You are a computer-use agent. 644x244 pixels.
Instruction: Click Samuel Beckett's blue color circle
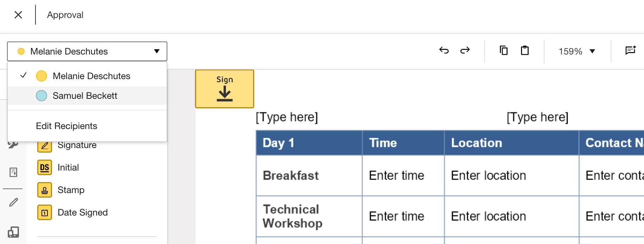[41, 96]
